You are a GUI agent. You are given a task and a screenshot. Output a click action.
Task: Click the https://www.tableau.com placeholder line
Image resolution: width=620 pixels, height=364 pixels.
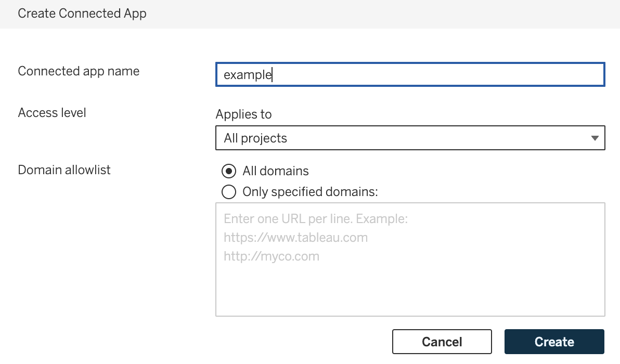[295, 238]
